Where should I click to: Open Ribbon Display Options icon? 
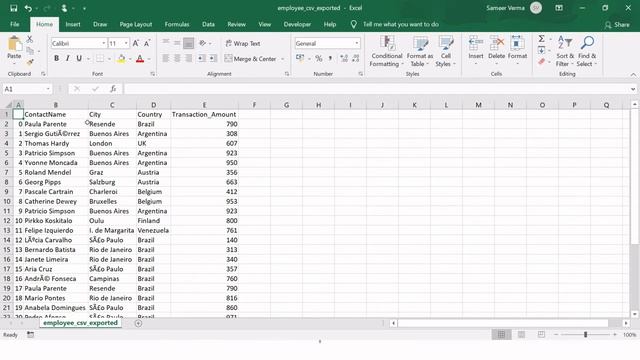(559, 8)
